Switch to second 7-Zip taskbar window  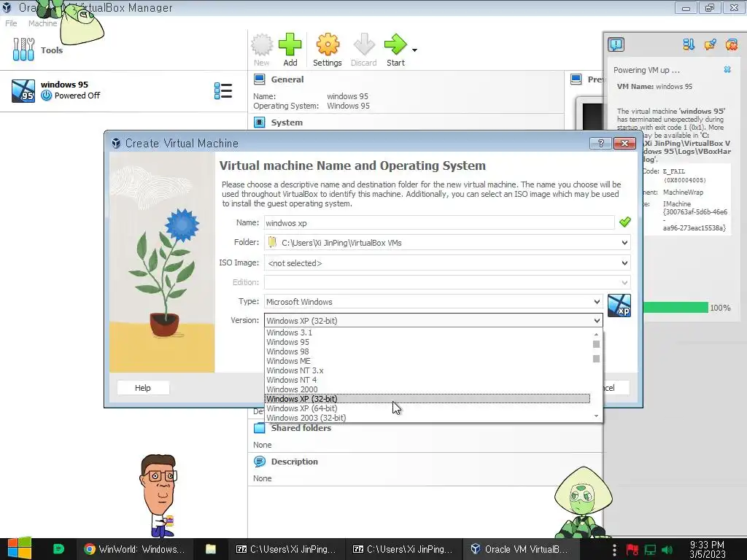pos(403,549)
